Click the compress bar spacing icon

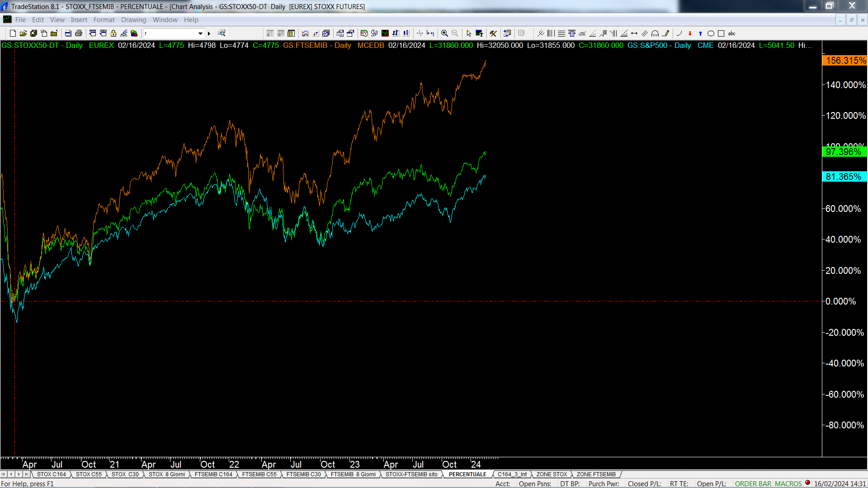[420, 33]
